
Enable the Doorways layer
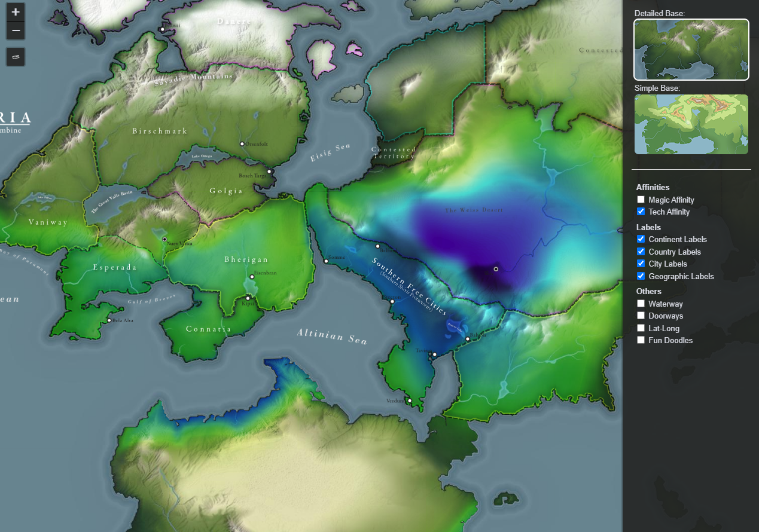click(641, 316)
